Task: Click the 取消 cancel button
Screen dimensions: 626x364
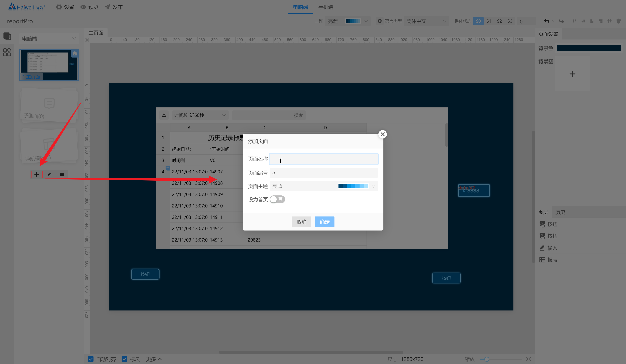Action: pyautogui.click(x=301, y=221)
